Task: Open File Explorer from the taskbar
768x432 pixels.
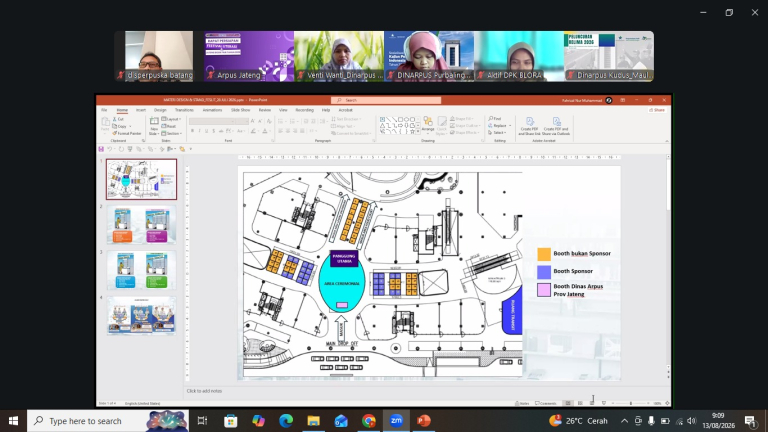Action: (x=313, y=421)
